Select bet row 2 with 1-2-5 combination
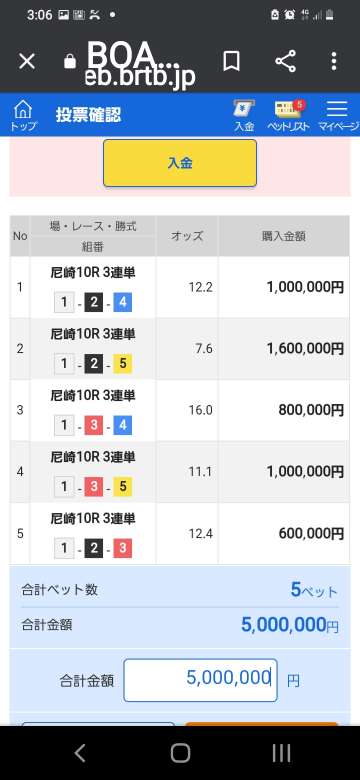 [x=180, y=349]
